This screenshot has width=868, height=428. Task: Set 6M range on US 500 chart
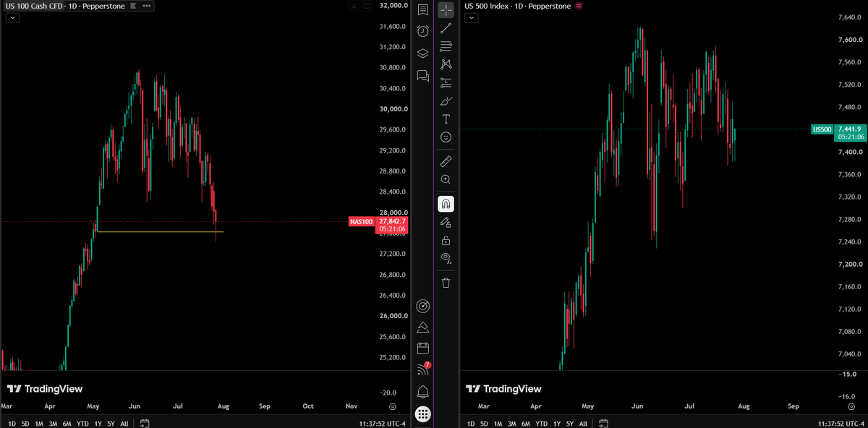(526, 423)
